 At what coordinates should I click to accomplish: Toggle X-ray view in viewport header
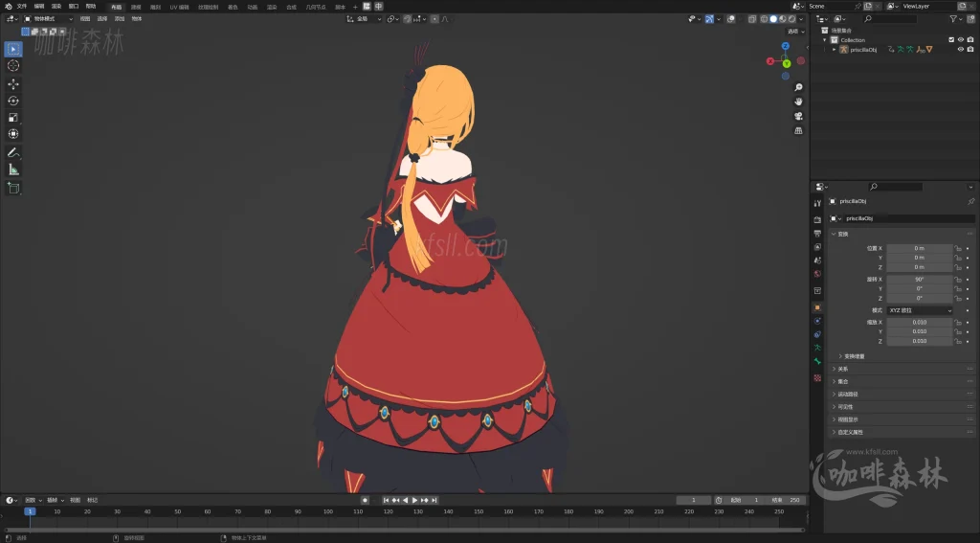752,19
